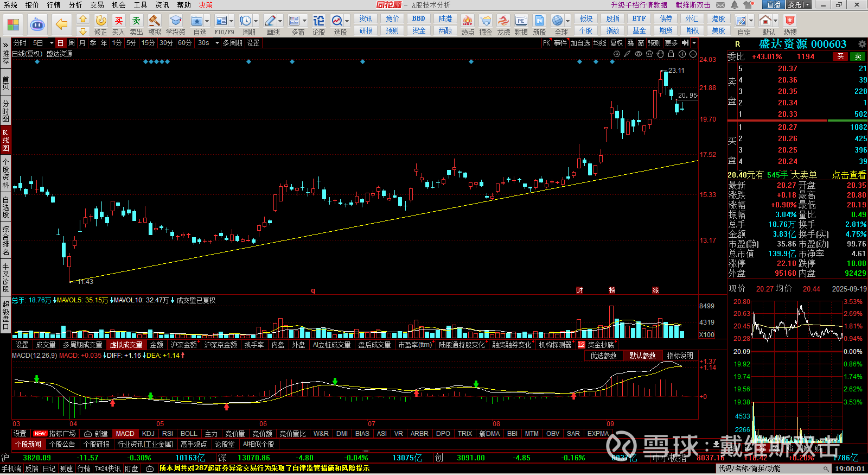Open the F10/F9 dropdown arrow
The height and width of the screenshot is (475, 868).
coord(231,21)
